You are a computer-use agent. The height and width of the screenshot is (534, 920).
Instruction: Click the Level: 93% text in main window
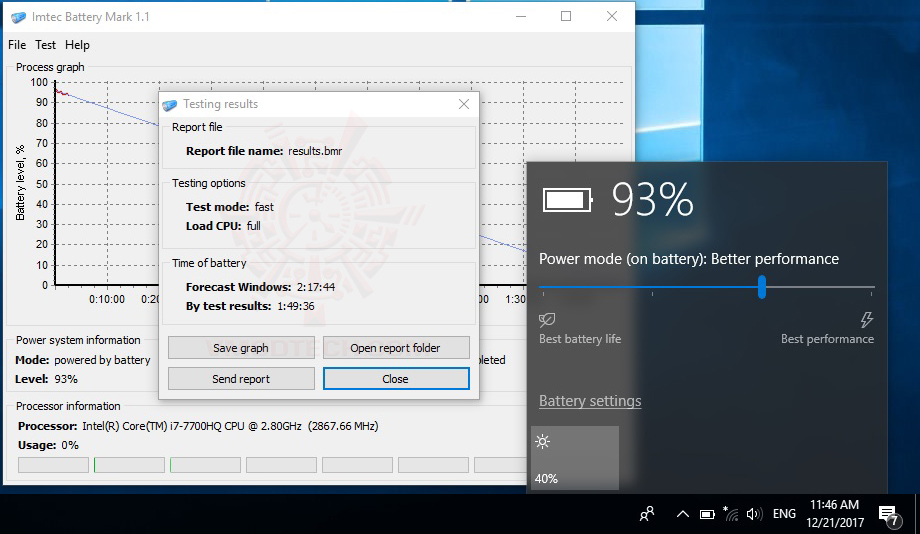tap(46, 379)
